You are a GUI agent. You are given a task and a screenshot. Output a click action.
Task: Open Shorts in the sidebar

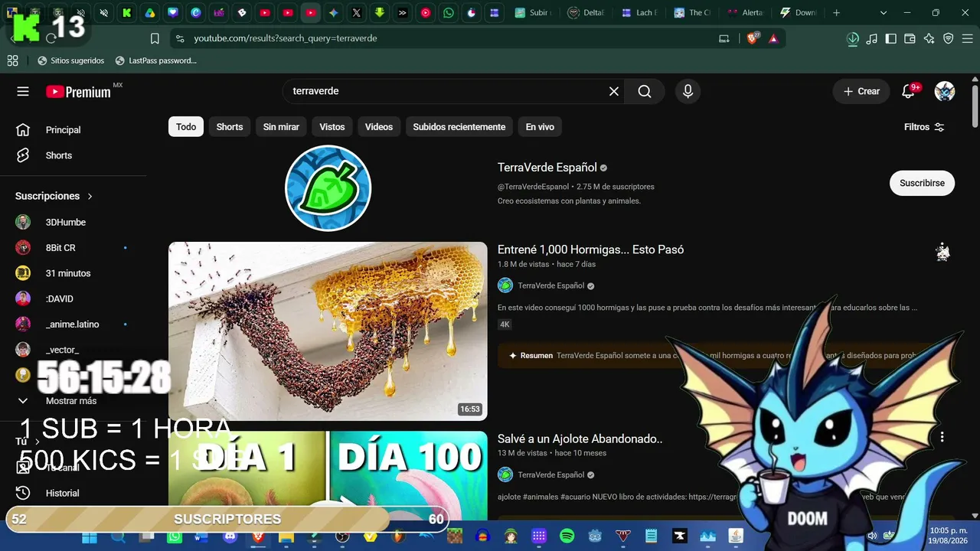59,155
